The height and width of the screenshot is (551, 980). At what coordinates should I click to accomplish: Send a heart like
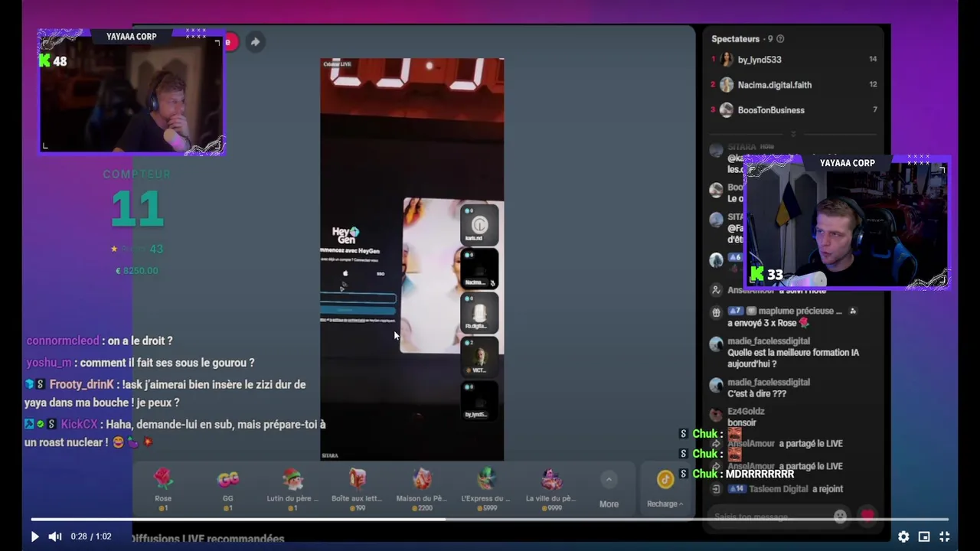[x=867, y=516]
